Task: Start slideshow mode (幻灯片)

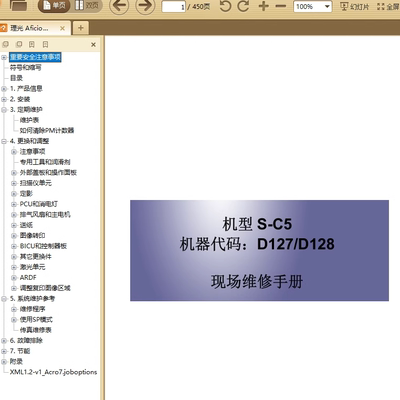Action: point(355,6)
